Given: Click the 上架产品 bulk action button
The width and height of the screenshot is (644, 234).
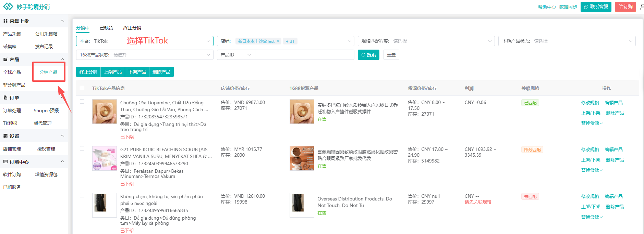Looking at the screenshot, I should point(113,72).
